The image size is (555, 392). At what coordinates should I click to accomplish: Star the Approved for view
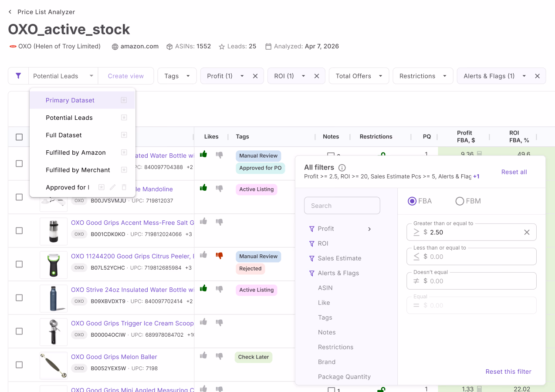[x=101, y=187]
